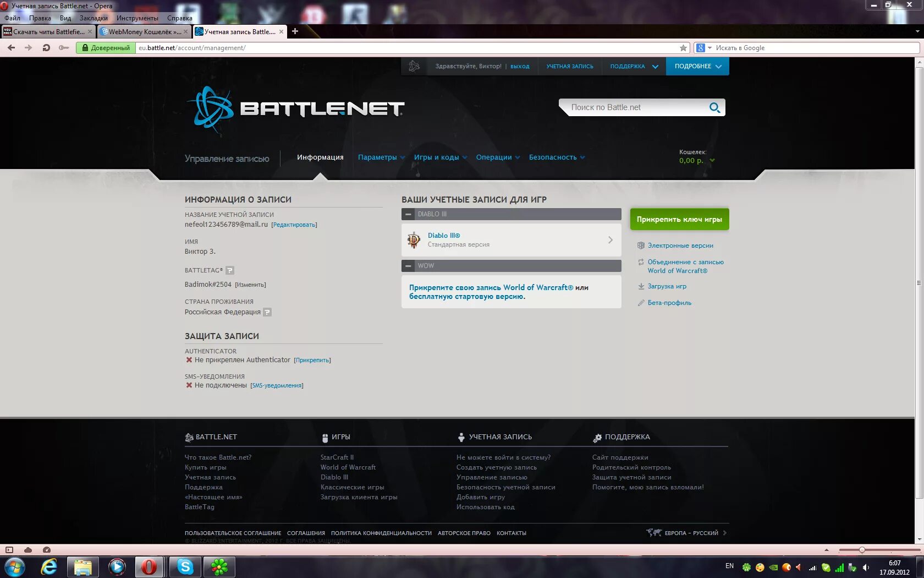Click the Opera Link cloud icon
924x578 pixels.
coord(28,549)
